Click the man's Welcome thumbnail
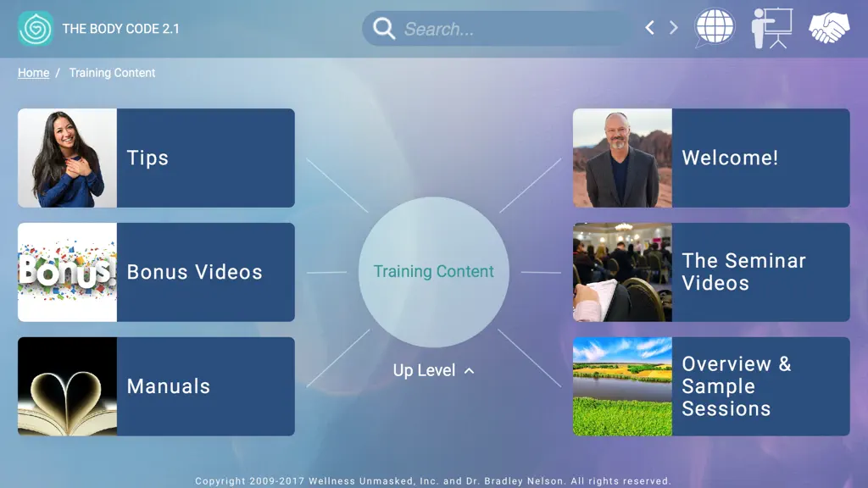Screen dimensions: 868x488 point(623,158)
